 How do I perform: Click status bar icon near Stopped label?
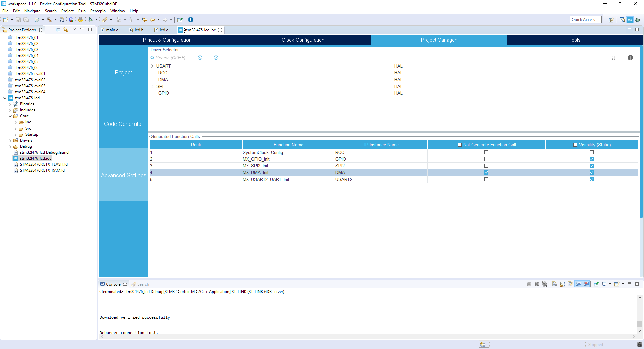tap(640, 344)
